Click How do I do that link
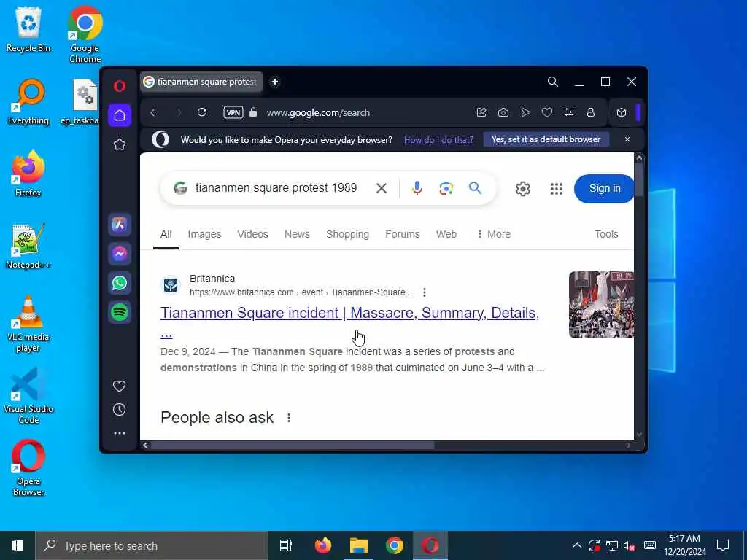Viewport: 747px width, 560px height. (438, 139)
